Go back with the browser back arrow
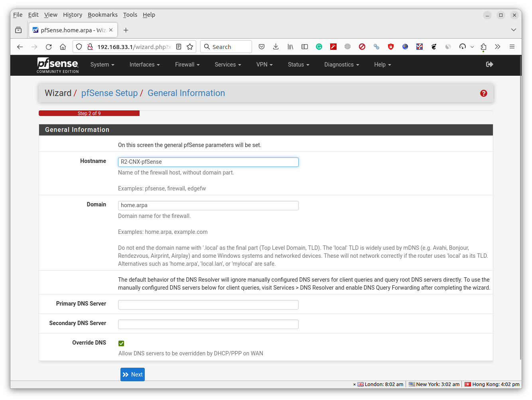532x400 pixels. [x=20, y=47]
